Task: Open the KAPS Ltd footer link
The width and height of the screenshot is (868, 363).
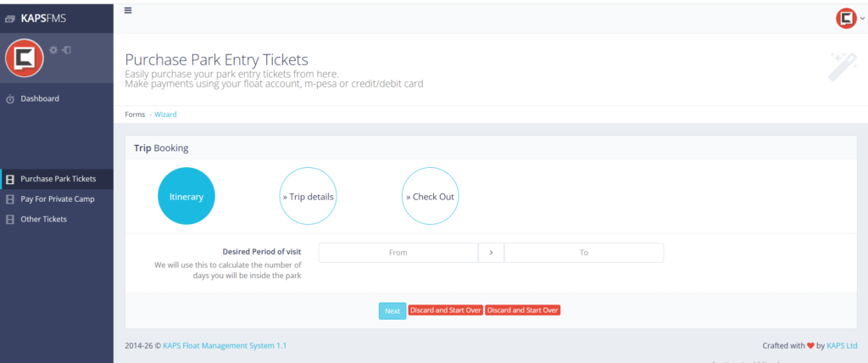Action: (x=842, y=346)
